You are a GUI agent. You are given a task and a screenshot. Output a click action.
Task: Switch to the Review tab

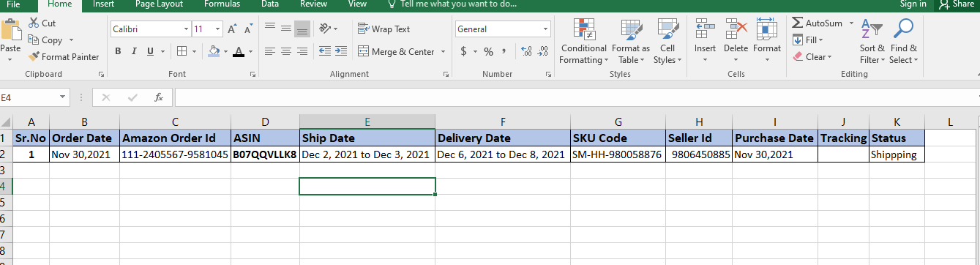[313, 4]
